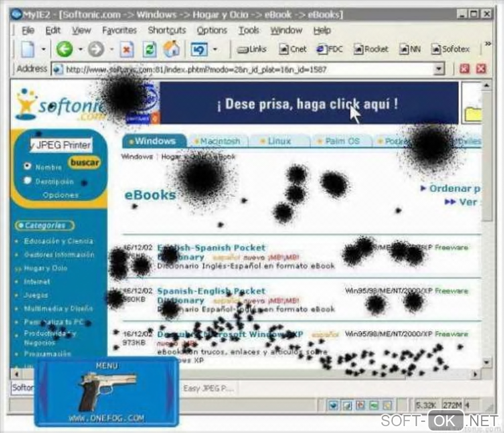Click the 272M memory status indicator
This screenshot has width=504, height=433.
452,405
